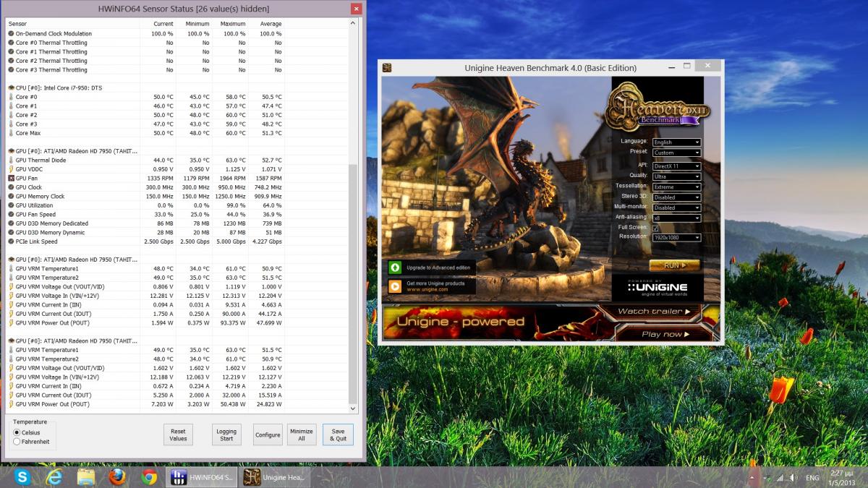Click the GPU Memory Clock row icon
This screenshot has height=488, width=868.
tap(11, 196)
